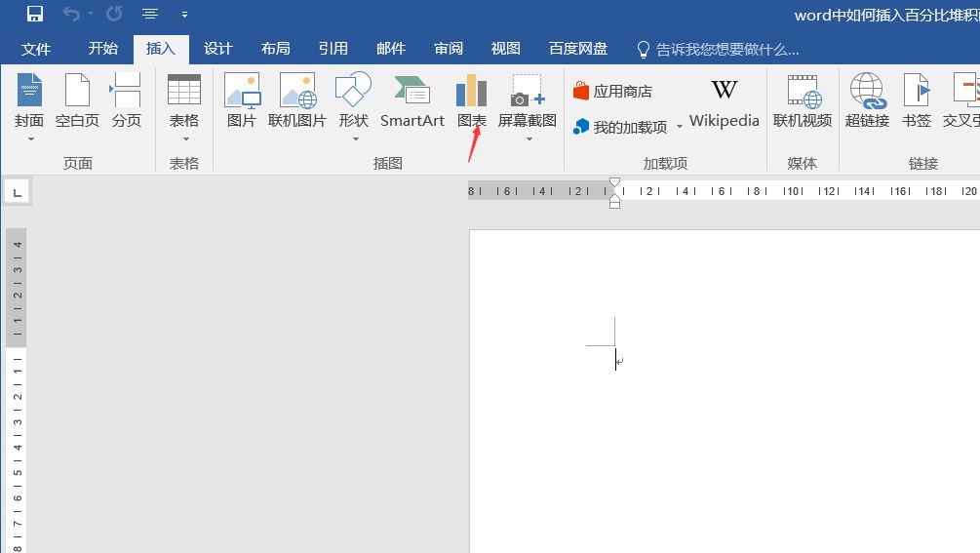Screen dimensions: 980x553
Task: Open Online Pictures (联机图片)
Action: pos(297,101)
